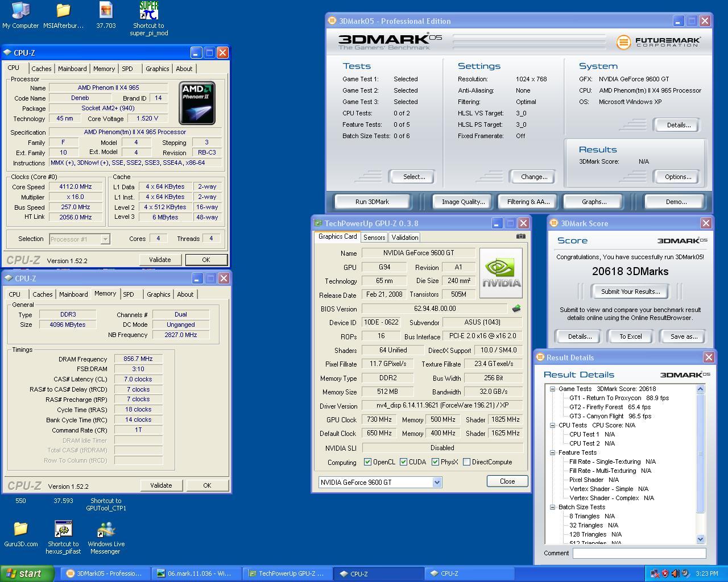This screenshot has height=582, width=728.
Task: Click the Save as button in 3DMark Score
Action: click(684, 336)
